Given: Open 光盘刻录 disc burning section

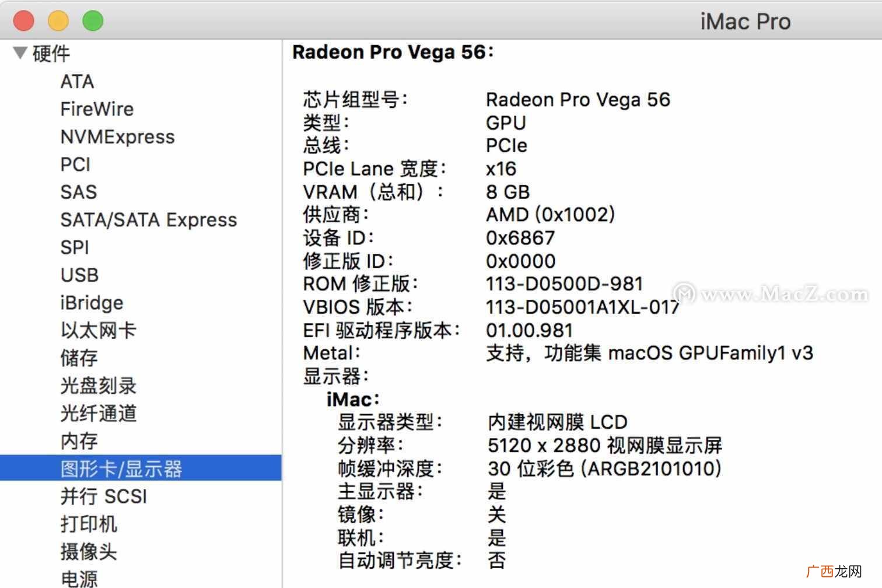Looking at the screenshot, I should (x=98, y=386).
